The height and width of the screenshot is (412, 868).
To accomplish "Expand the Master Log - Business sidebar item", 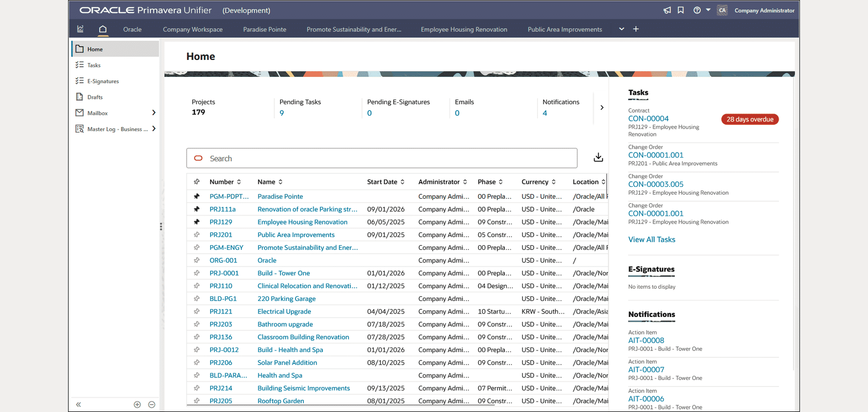I will (153, 129).
